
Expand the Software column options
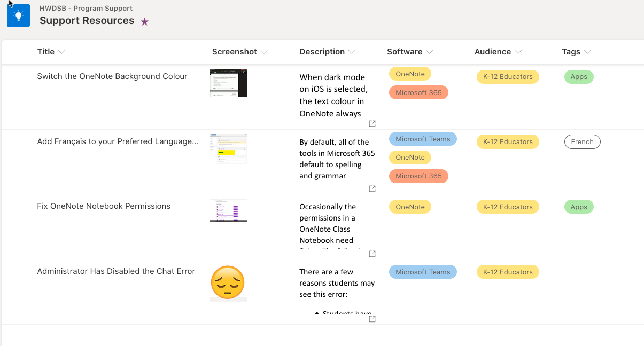coord(430,52)
